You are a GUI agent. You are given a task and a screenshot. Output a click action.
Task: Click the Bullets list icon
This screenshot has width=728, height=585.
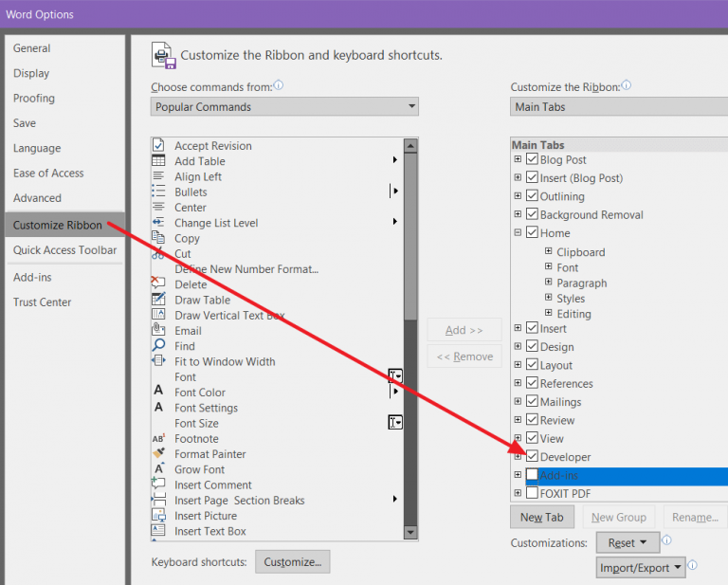[158, 192]
